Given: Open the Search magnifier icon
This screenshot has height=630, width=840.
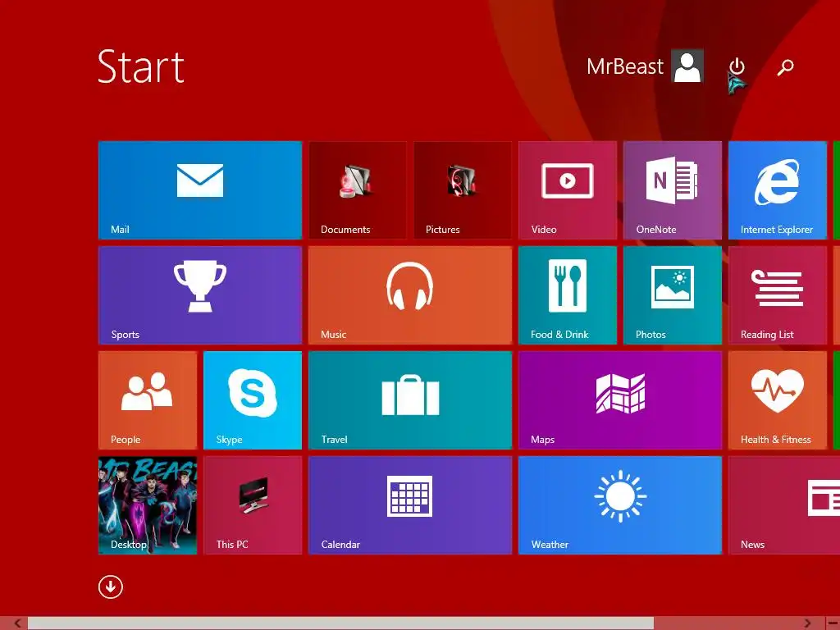Looking at the screenshot, I should [x=785, y=67].
